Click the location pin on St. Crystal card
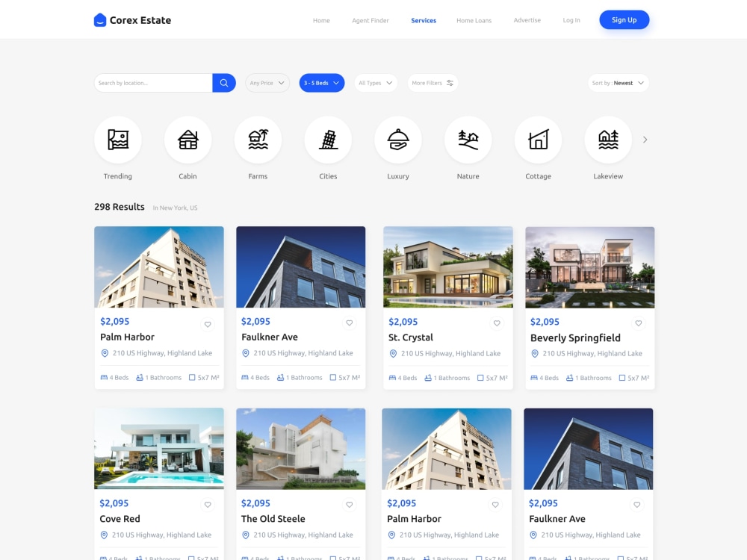Image resolution: width=747 pixels, height=560 pixels. click(x=393, y=353)
